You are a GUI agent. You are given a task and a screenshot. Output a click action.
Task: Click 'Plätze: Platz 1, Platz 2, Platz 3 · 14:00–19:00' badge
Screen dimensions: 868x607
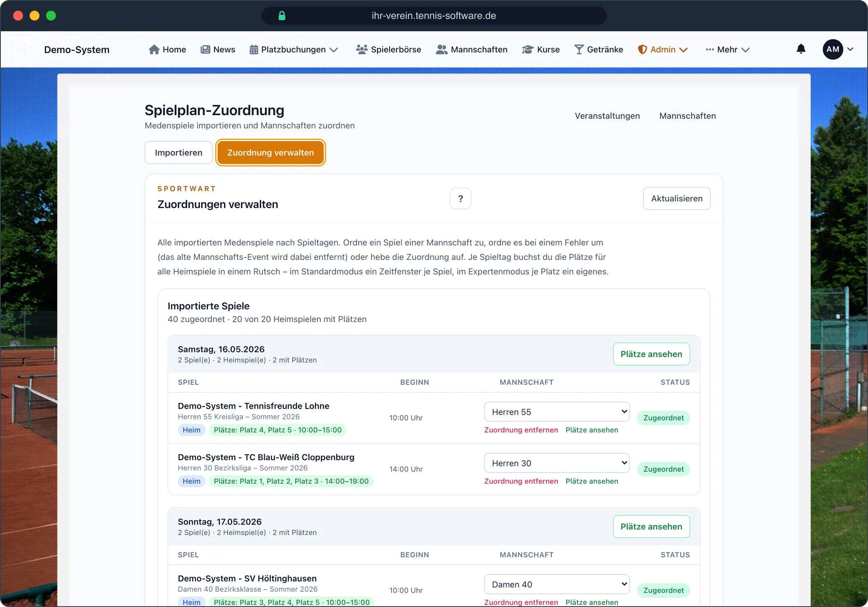coord(291,481)
